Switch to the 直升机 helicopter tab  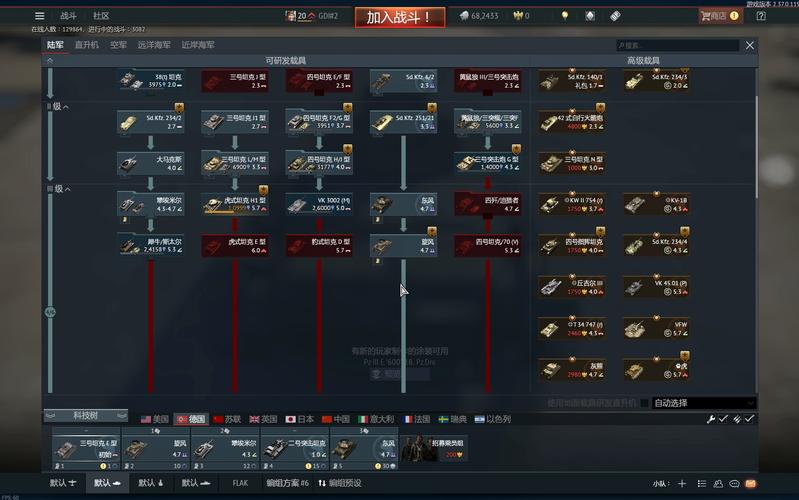pos(86,45)
